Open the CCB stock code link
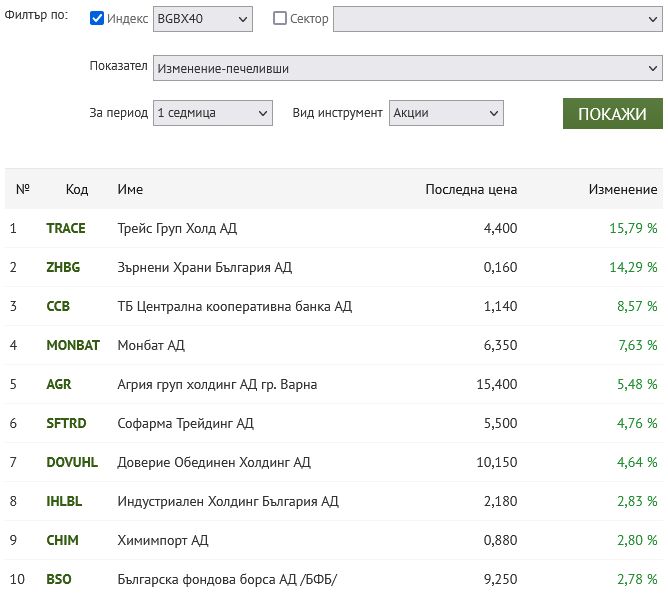Image resolution: width=668 pixels, height=593 pixels. tap(58, 306)
